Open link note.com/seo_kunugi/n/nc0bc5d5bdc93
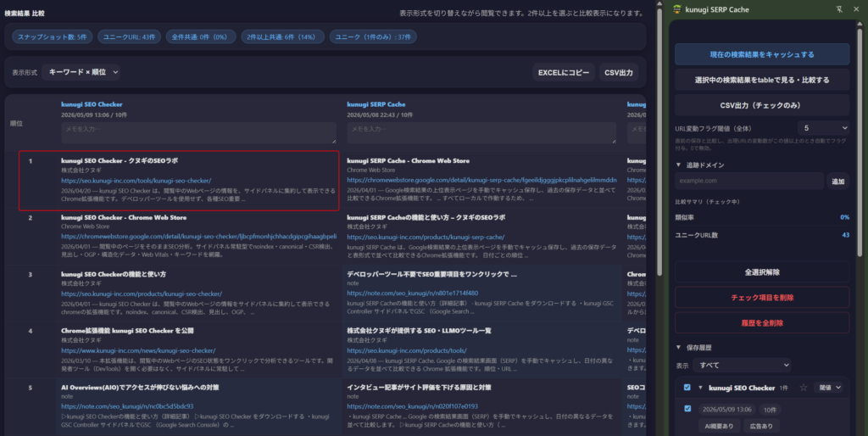This screenshot has height=436, width=868. coord(127,406)
